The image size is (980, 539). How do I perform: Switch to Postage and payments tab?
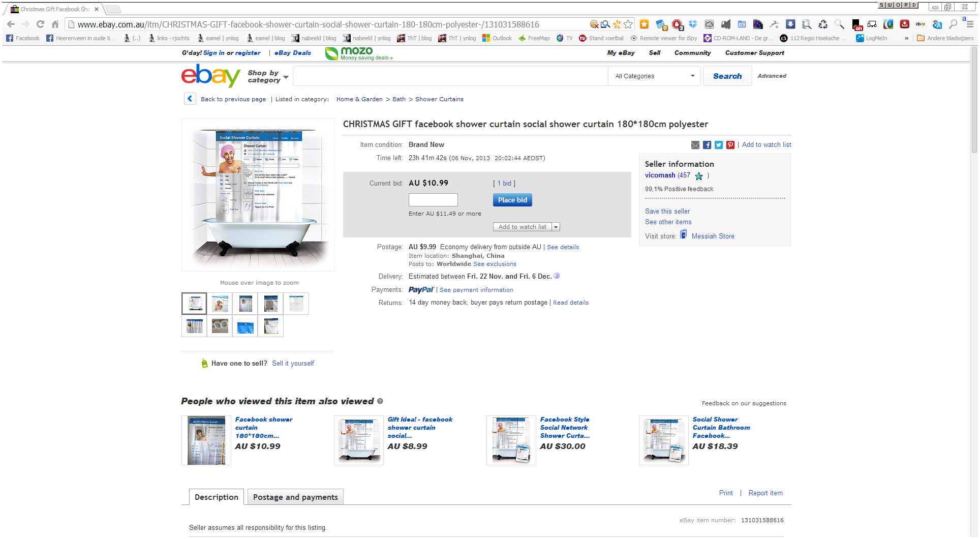[295, 497]
